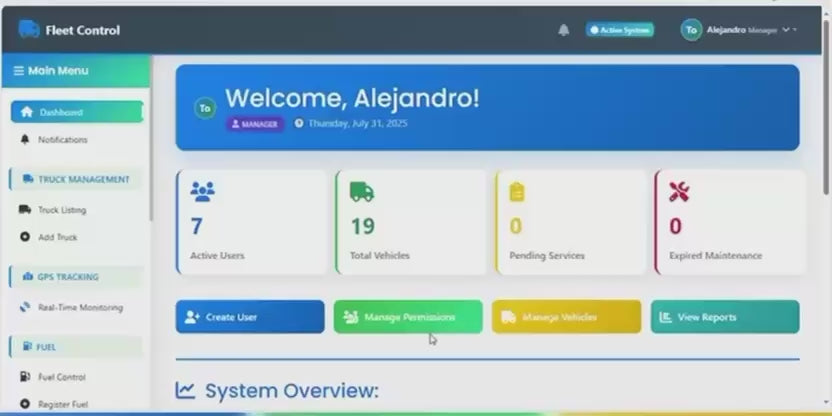Click the Fleet Control truck logo
The height and width of the screenshot is (416, 832).
(29, 30)
